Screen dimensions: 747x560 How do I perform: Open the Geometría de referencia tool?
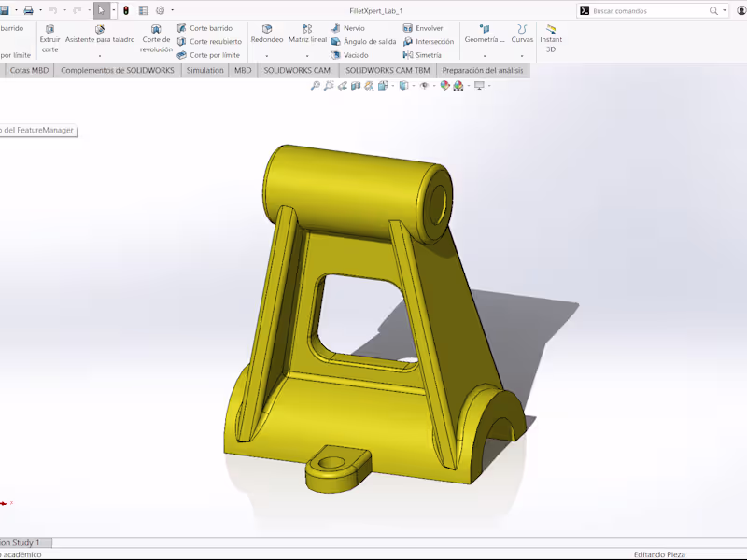pos(485,35)
